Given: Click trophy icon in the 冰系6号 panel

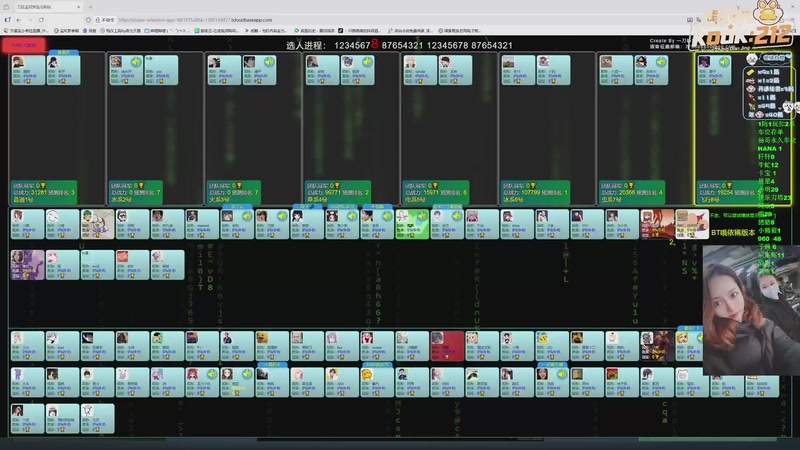Looking at the screenshot, I should 533,186.
